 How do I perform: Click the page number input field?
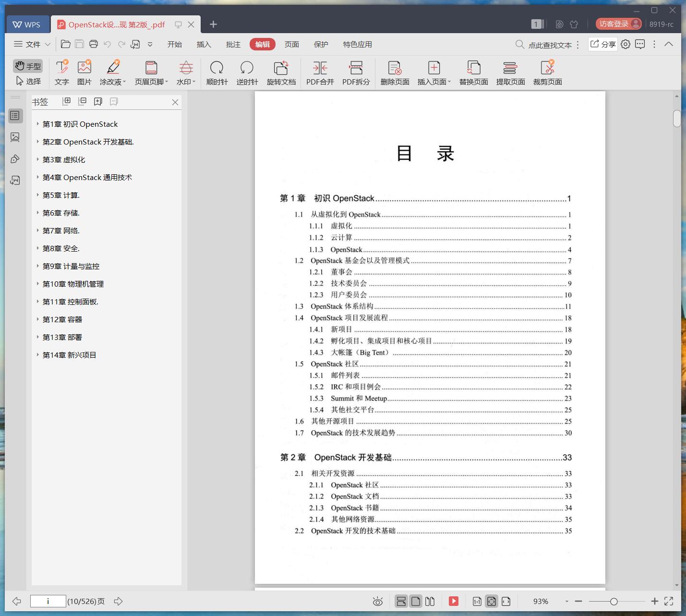point(48,601)
